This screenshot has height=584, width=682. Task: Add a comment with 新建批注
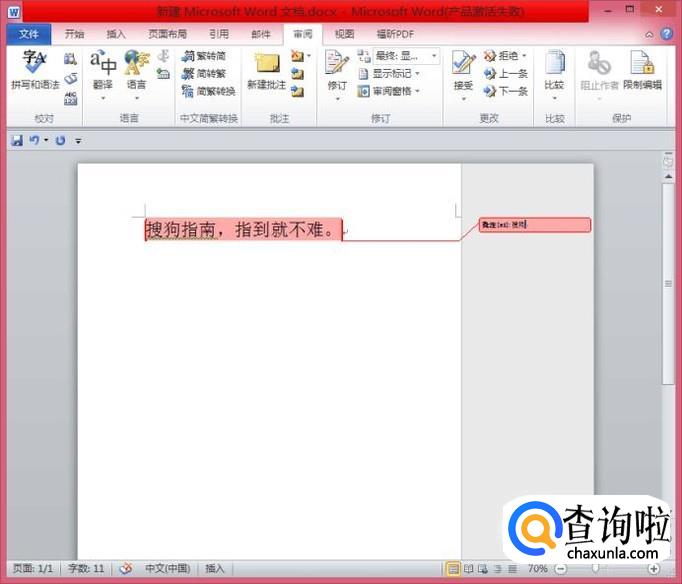click(x=266, y=72)
